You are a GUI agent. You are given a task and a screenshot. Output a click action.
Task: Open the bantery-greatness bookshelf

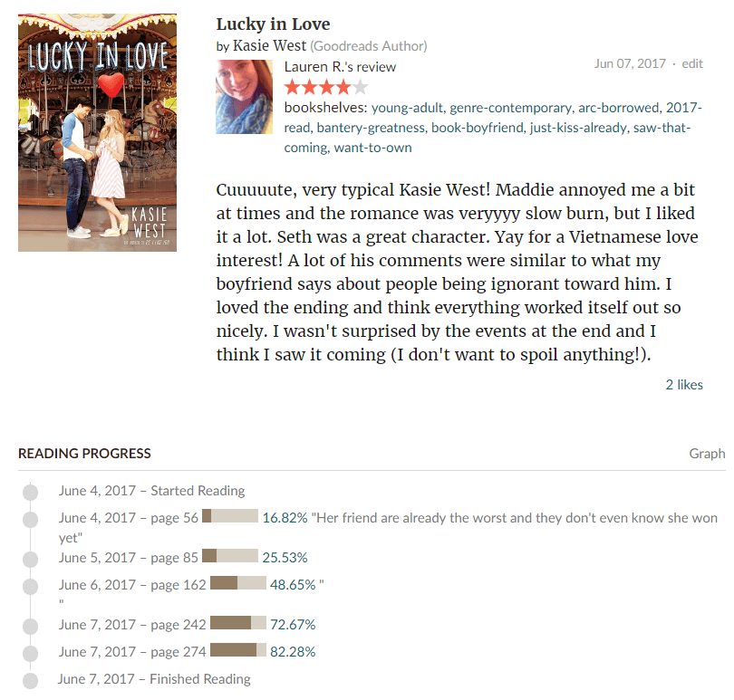[x=371, y=128]
